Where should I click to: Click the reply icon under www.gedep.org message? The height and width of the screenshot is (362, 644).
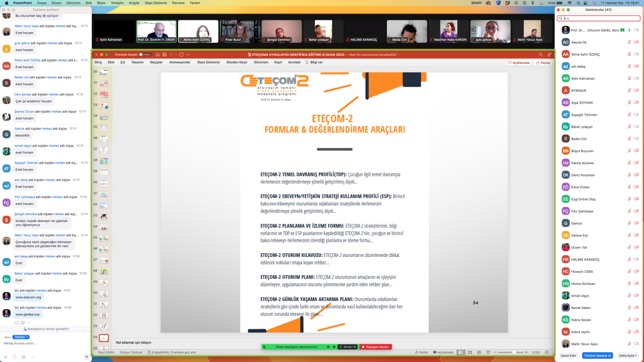tap(17, 323)
